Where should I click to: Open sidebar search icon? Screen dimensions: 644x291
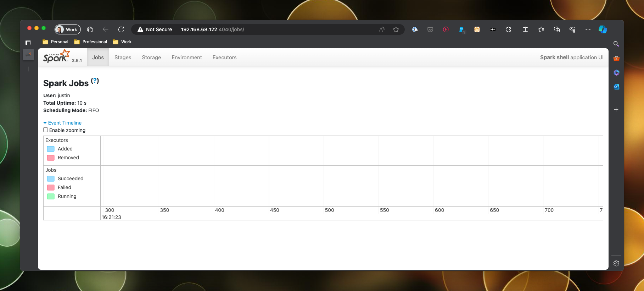tap(616, 44)
